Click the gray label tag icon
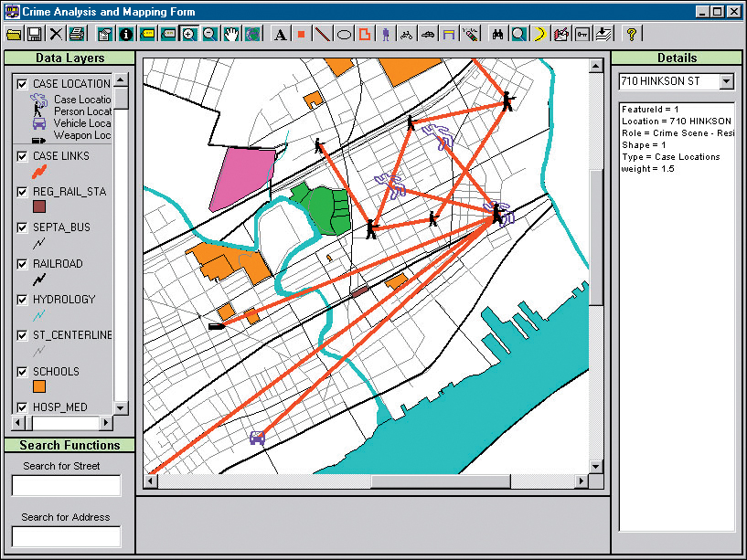The width and height of the screenshot is (747, 560). tap(168, 35)
